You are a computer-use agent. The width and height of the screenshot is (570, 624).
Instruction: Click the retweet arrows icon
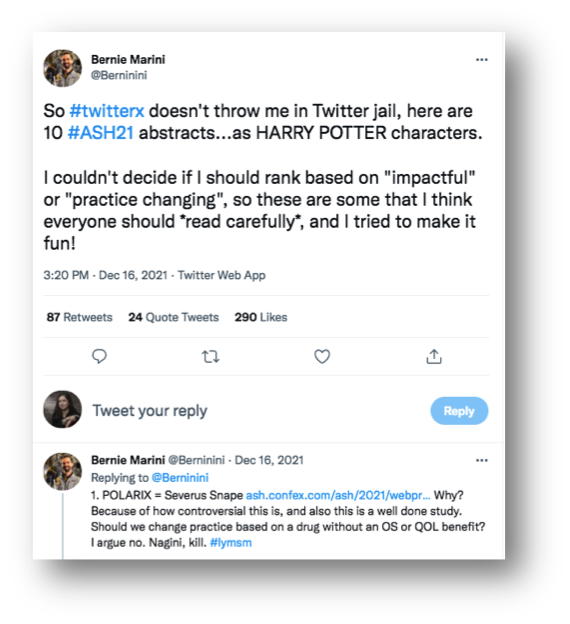coord(211,357)
